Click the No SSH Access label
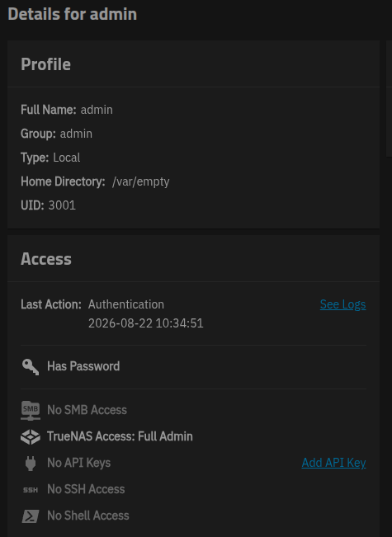392x537 pixels. pos(86,489)
